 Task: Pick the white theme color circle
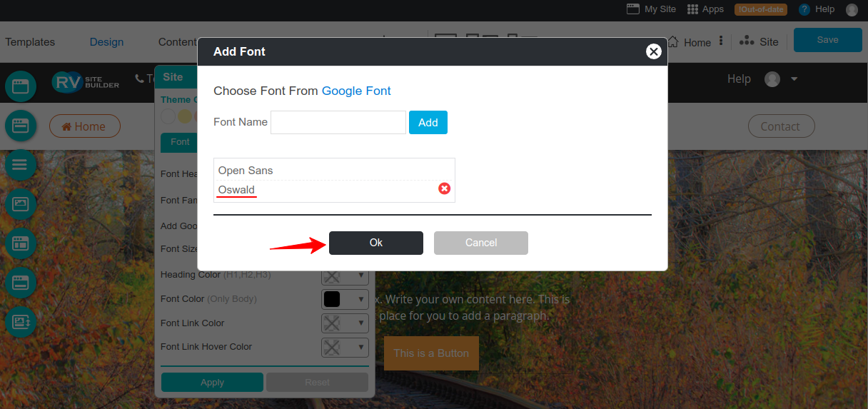click(x=168, y=116)
